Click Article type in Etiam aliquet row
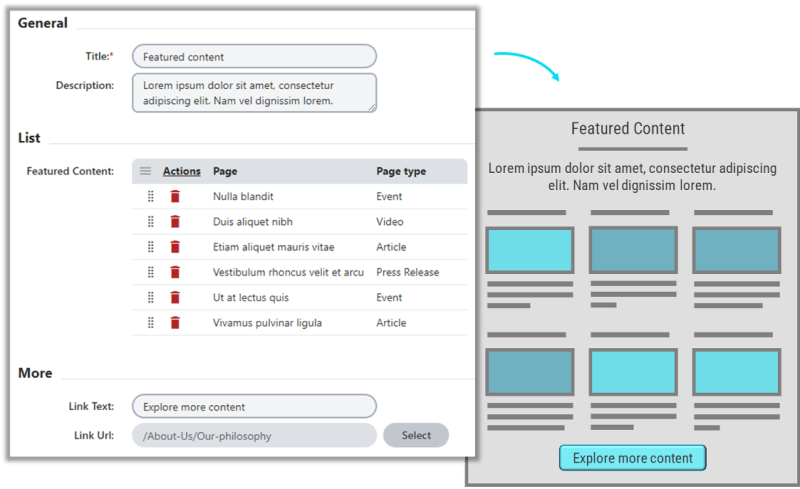 click(x=391, y=247)
